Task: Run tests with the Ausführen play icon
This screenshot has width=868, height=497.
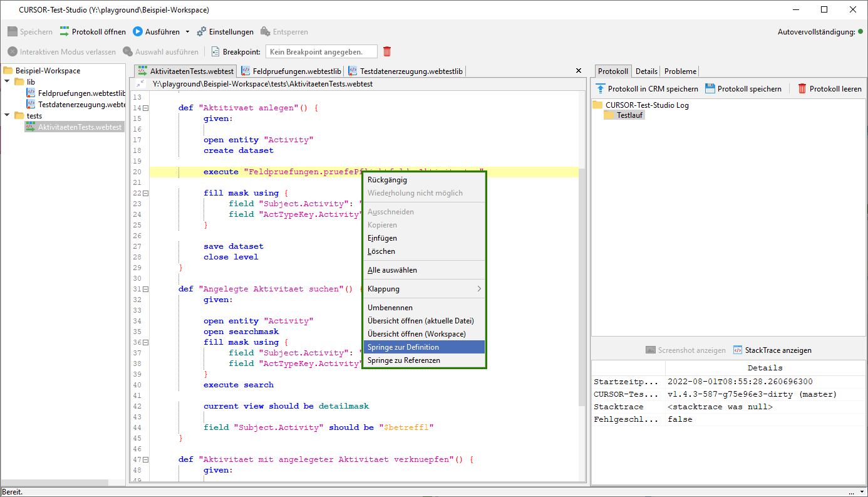Action: click(x=138, y=31)
